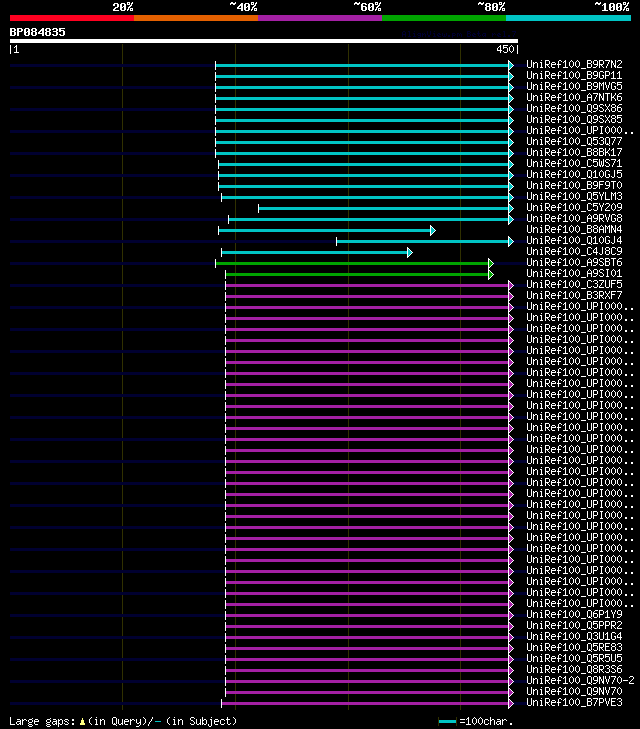The image size is (640, 729).
Task: Click the UniRef100_B9R7N2 hit label
Action: pyautogui.click(x=574, y=64)
